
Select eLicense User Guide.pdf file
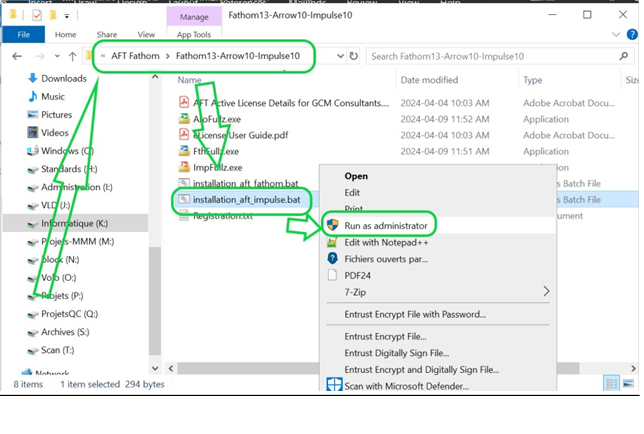coord(233,135)
